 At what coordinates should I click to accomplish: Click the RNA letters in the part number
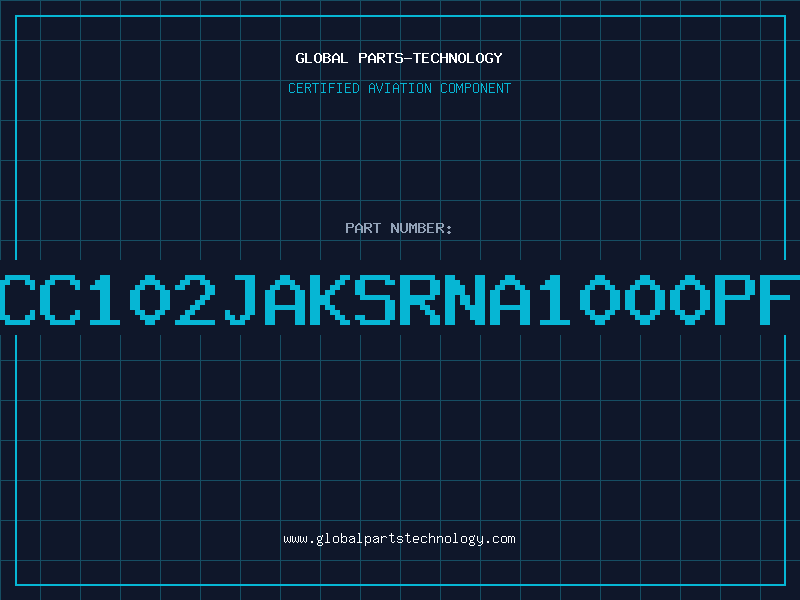coord(466,299)
